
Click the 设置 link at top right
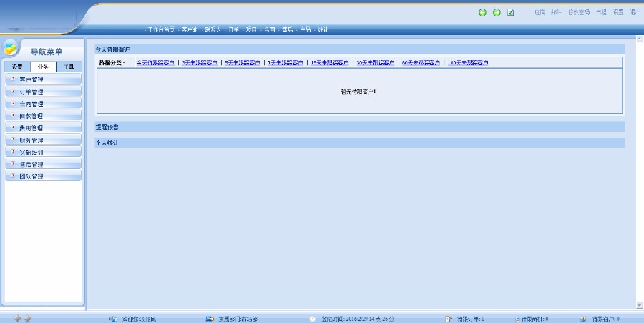click(x=618, y=12)
